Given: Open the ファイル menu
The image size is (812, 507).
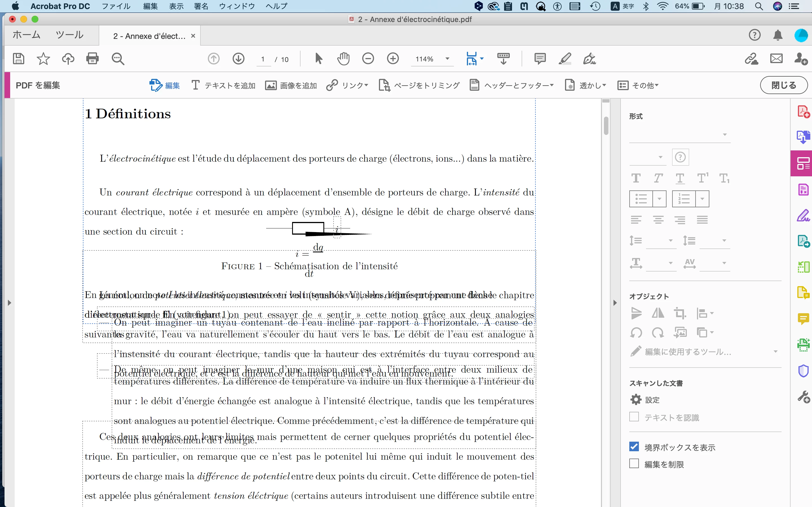Looking at the screenshot, I should pos(116,6).
